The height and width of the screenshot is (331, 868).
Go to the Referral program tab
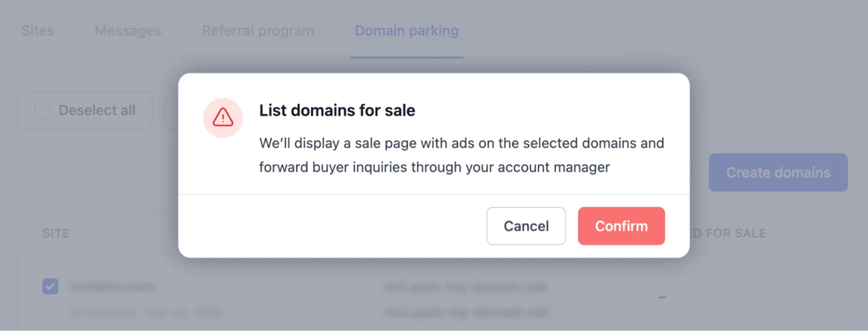pyautogui.click(x=258, y=30)
